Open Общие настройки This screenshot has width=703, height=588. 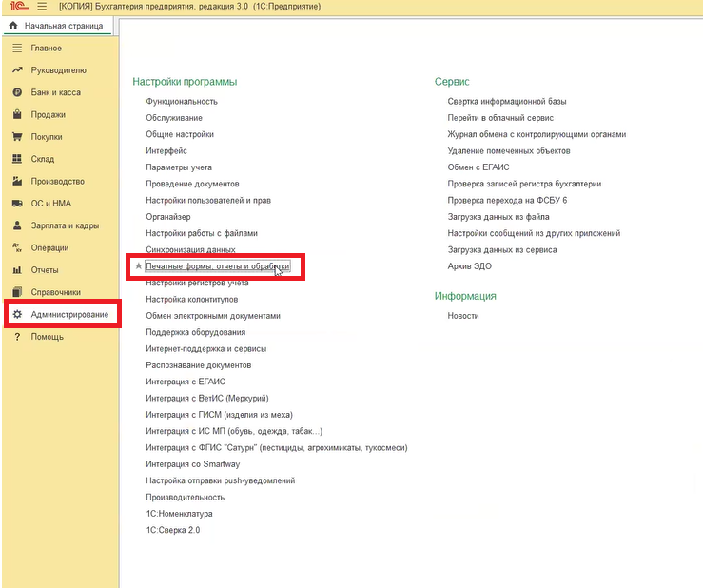tap(180, 134)
